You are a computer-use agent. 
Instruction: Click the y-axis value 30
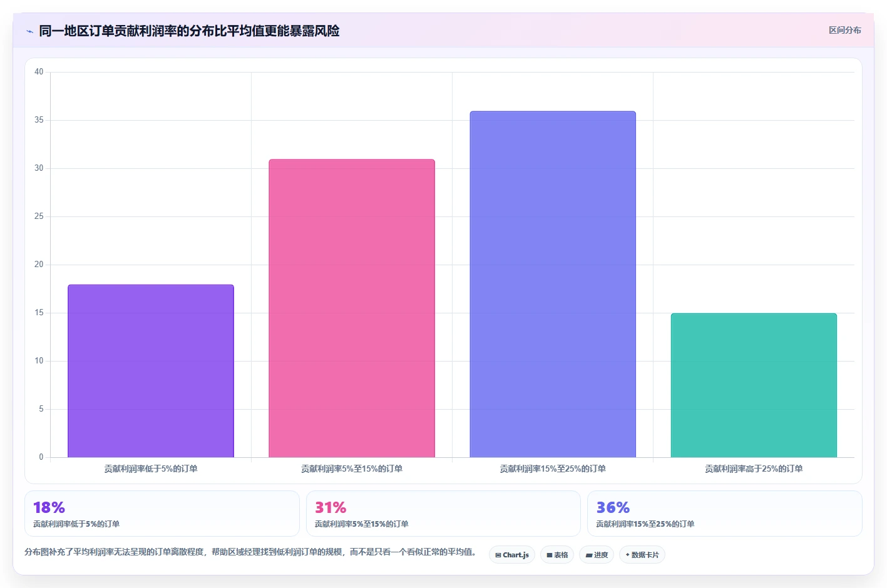(x=39, y=168)
